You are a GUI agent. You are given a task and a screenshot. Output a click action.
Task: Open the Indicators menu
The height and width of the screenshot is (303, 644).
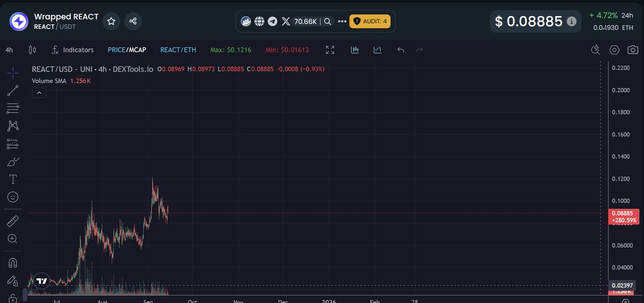click(x=72, y=50)
